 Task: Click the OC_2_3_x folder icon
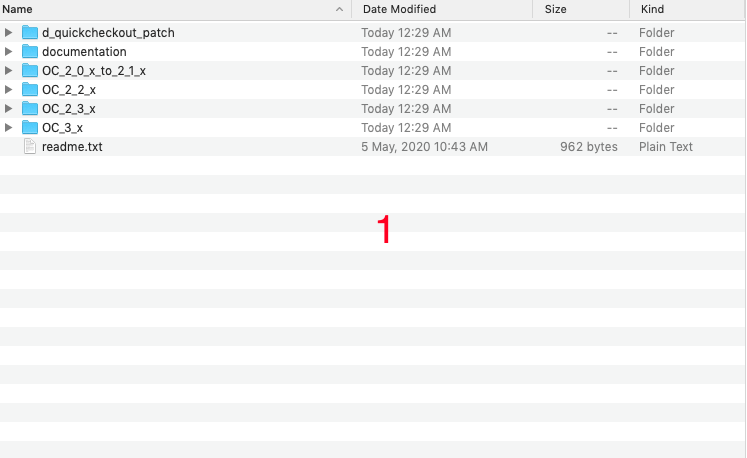click(30, 109)
